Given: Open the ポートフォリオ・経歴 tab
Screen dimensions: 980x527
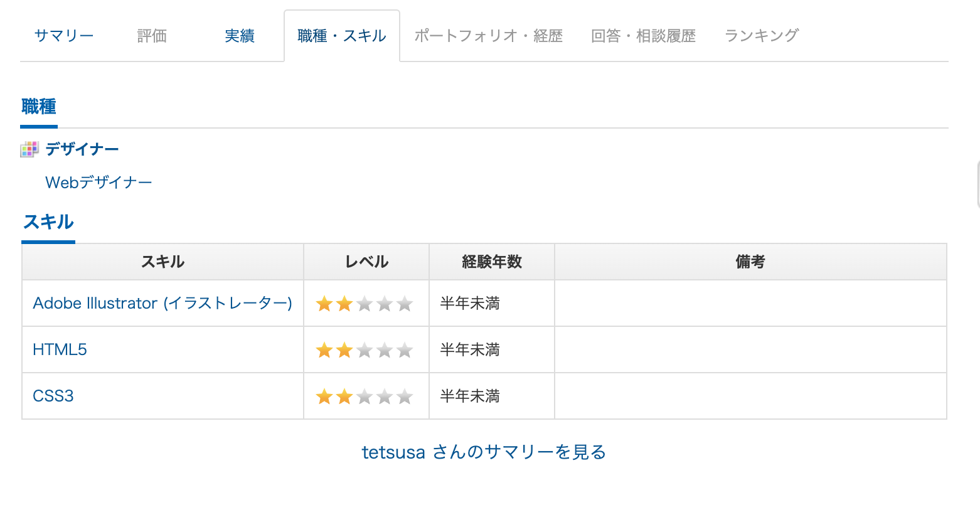Looking at the screenshot, I should point(488,36).
